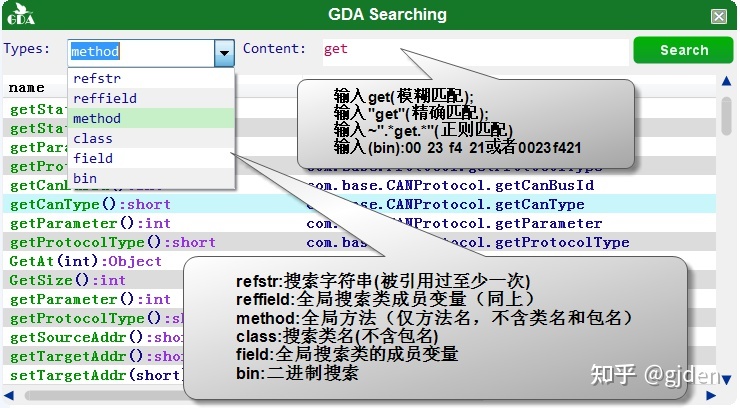
Task: Select the GetSize():int result row
Action: (x=67, y=280)
